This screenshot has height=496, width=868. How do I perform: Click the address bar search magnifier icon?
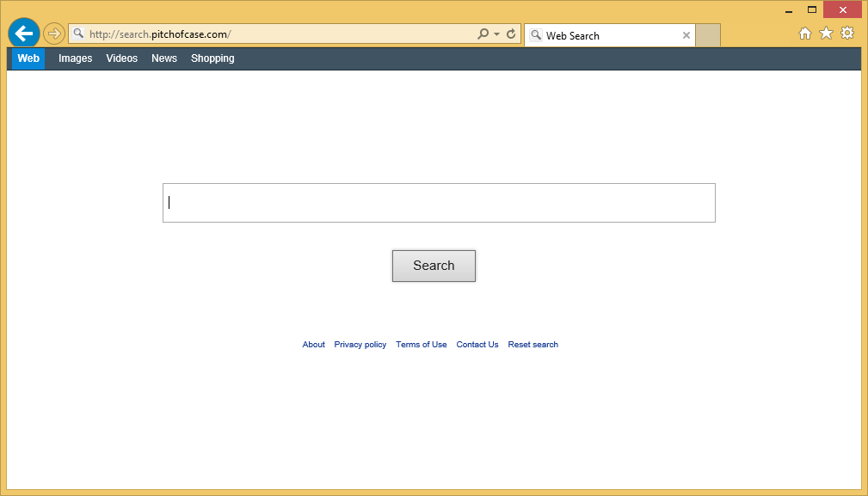[483, 34]
